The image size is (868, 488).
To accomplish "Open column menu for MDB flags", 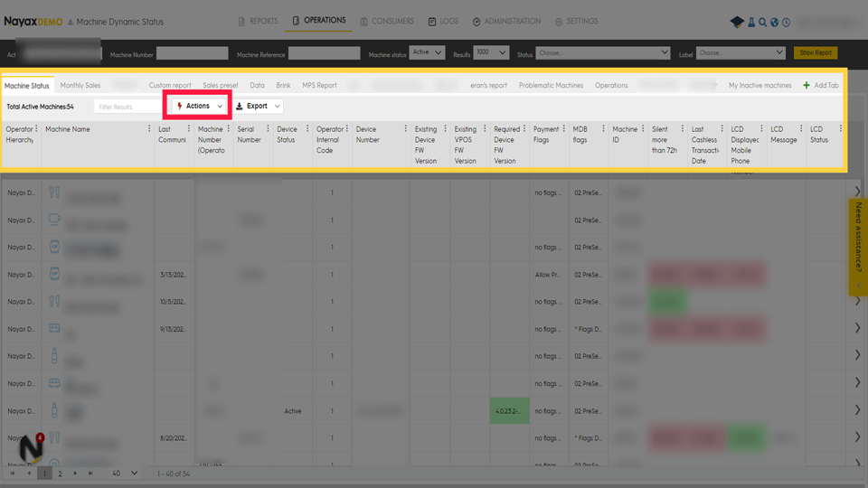I will coord(603,128).
